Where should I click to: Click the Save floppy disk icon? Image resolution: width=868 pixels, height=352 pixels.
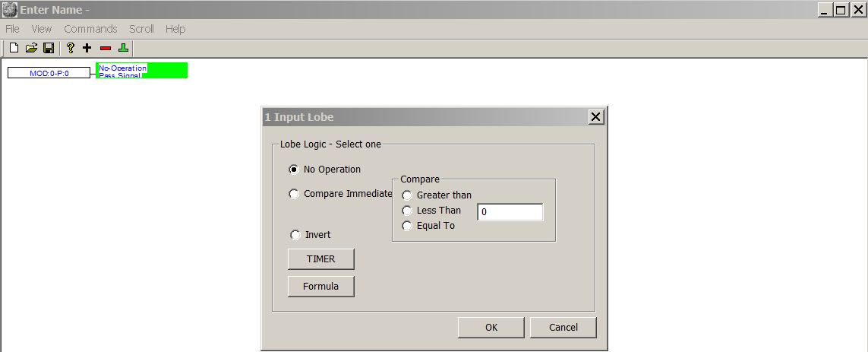pos(49,49)
